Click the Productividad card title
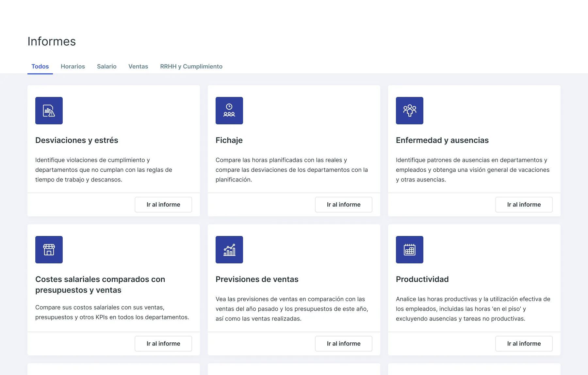Viewport: 588px width, 375px height. [x=422, y=279]
